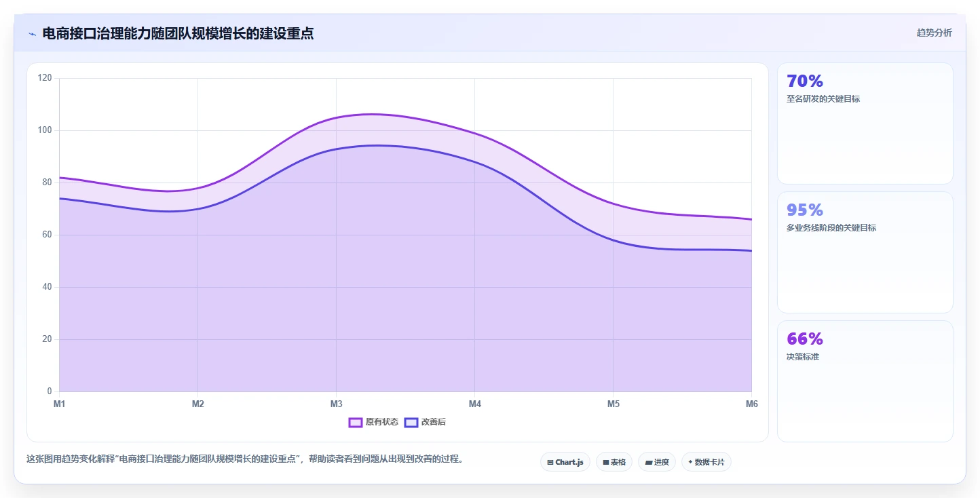The width and height of the screenshot is (980, 498).
Task: Click the M2 axis label
Action: click(x=198, y=404)
